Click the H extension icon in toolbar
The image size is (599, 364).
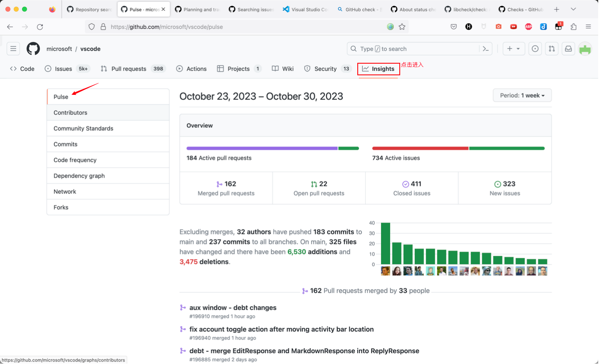pos(468,27)
